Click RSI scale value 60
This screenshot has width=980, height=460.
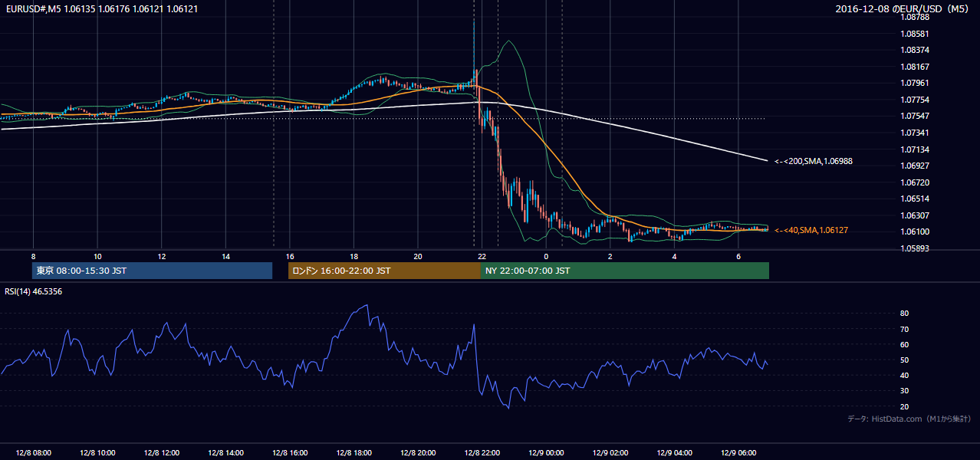point(905,344)
